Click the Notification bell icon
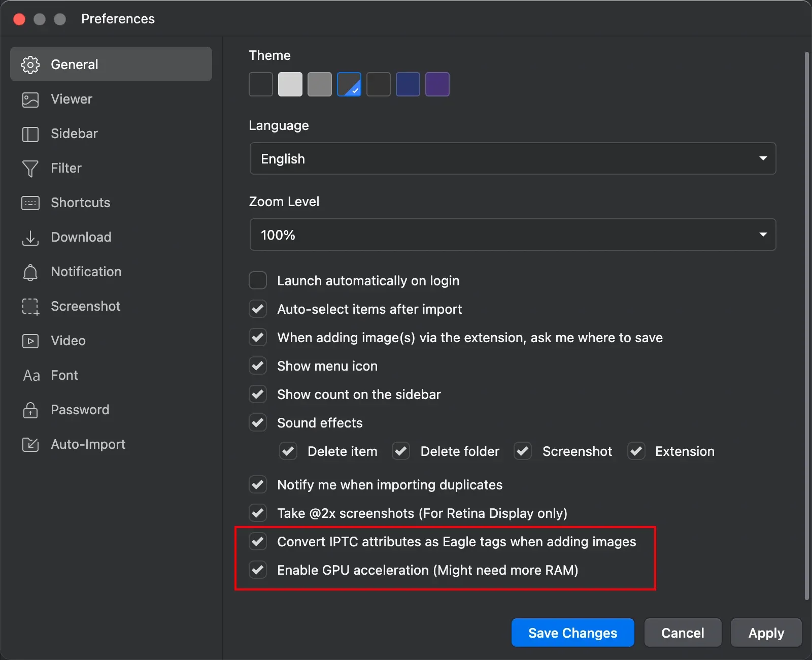Screen dimensions: 812x660 point(30,272)
